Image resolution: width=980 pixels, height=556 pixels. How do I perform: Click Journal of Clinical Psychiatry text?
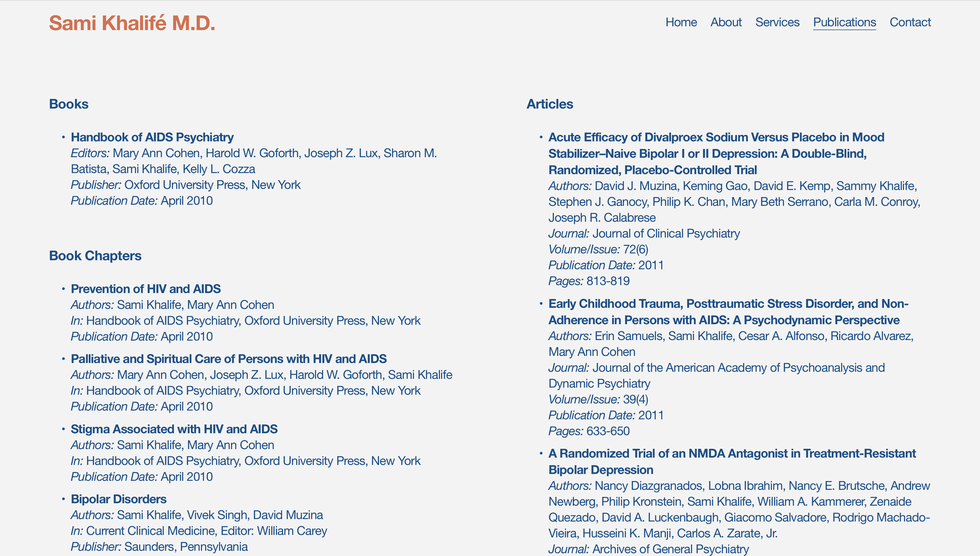click(666, 233)
